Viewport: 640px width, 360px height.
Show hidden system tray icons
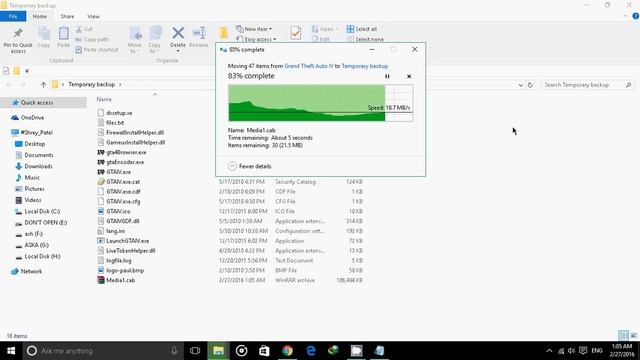point(549,351)
